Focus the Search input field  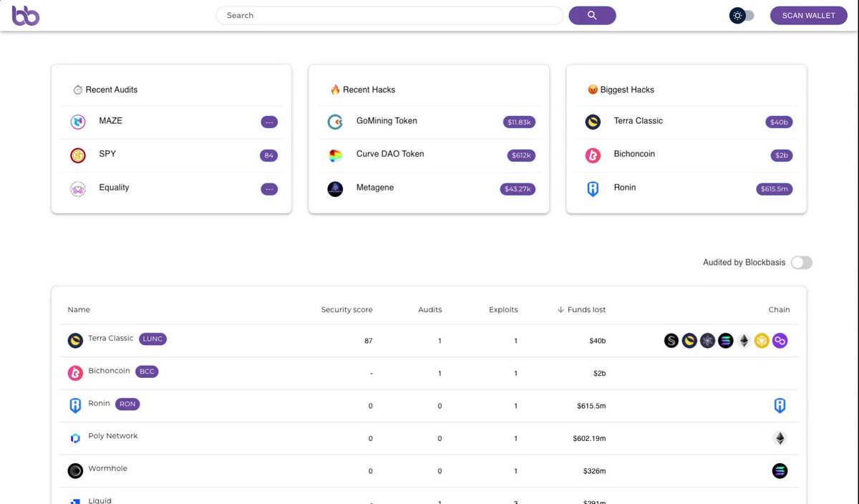click(389, 15)
